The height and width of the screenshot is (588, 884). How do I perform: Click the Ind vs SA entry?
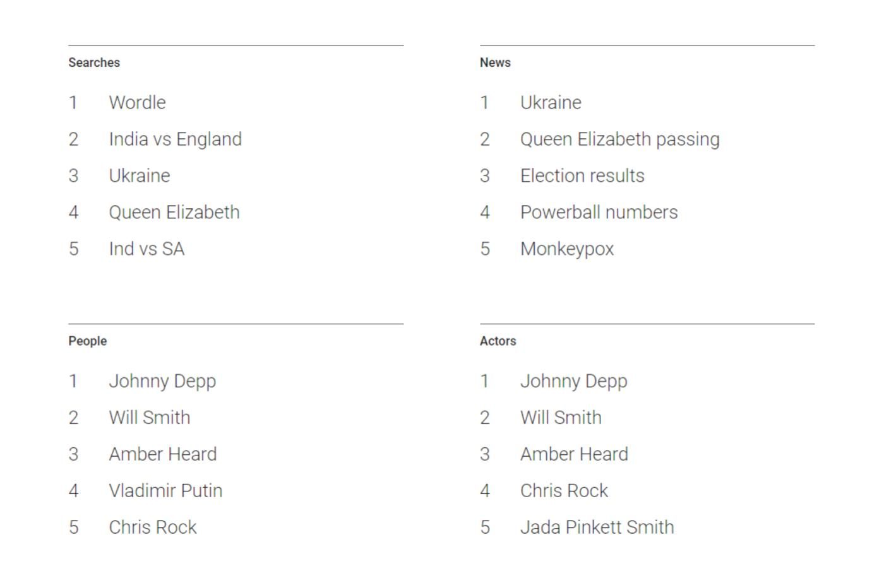[146, 249]
